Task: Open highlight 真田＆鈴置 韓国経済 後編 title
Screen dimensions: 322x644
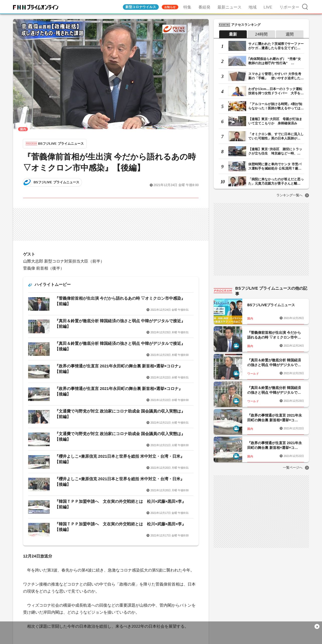Action: (120, 346)
